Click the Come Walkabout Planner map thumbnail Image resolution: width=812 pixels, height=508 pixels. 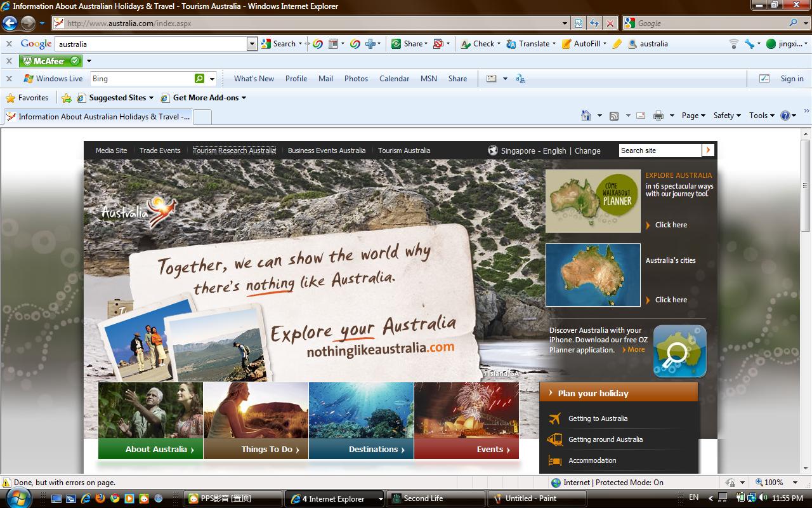(593, 201)
